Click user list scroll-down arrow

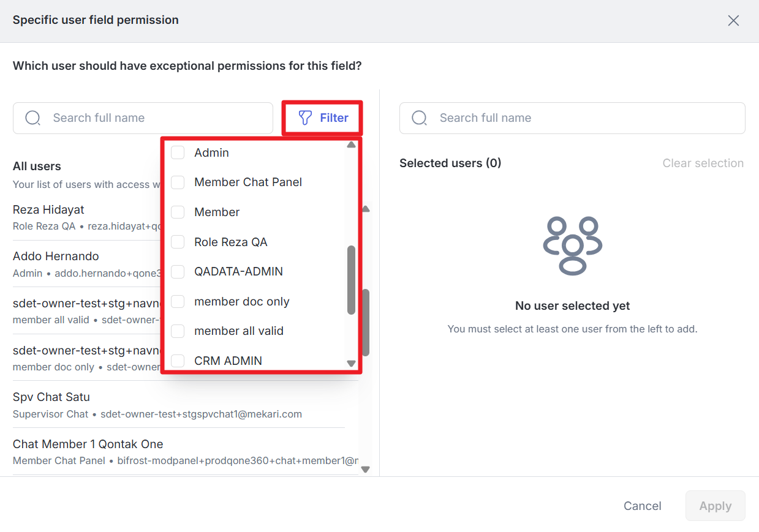pyautogui.click(x=366, y=470)
